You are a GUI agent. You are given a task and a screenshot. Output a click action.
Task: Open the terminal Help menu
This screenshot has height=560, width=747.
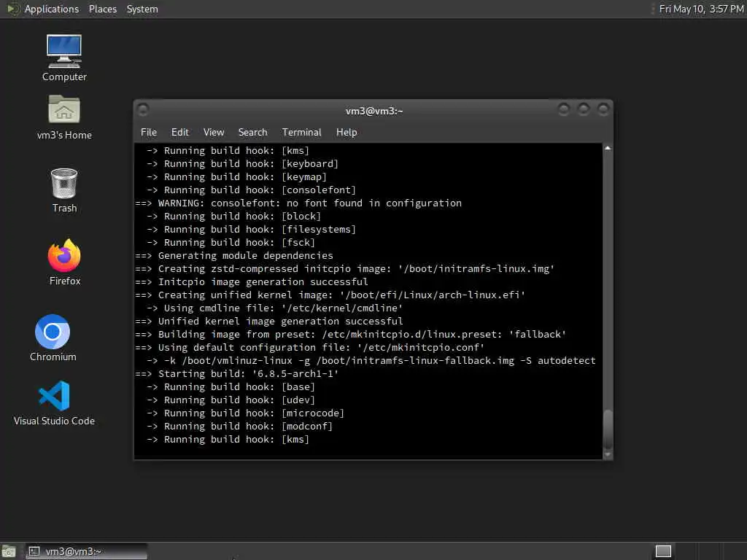pos(347,133)
